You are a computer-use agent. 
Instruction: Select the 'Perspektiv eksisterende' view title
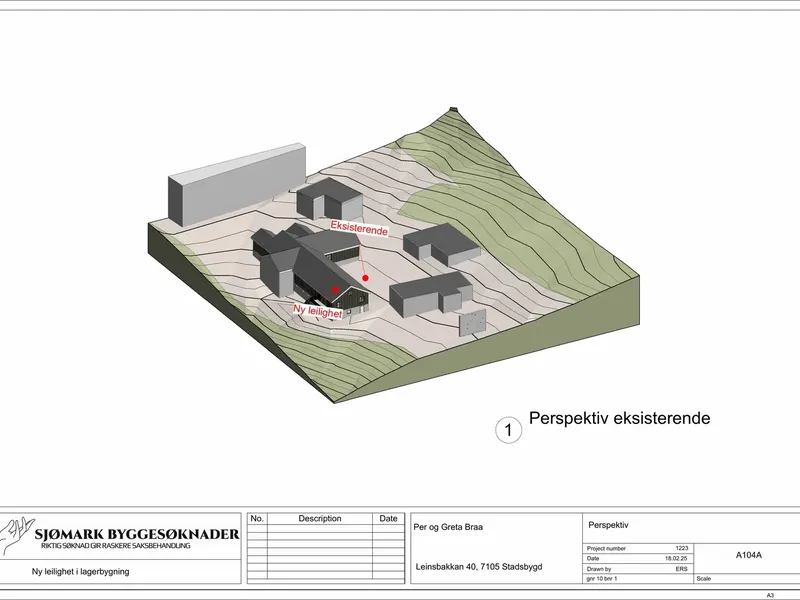(x=619, y=418)
